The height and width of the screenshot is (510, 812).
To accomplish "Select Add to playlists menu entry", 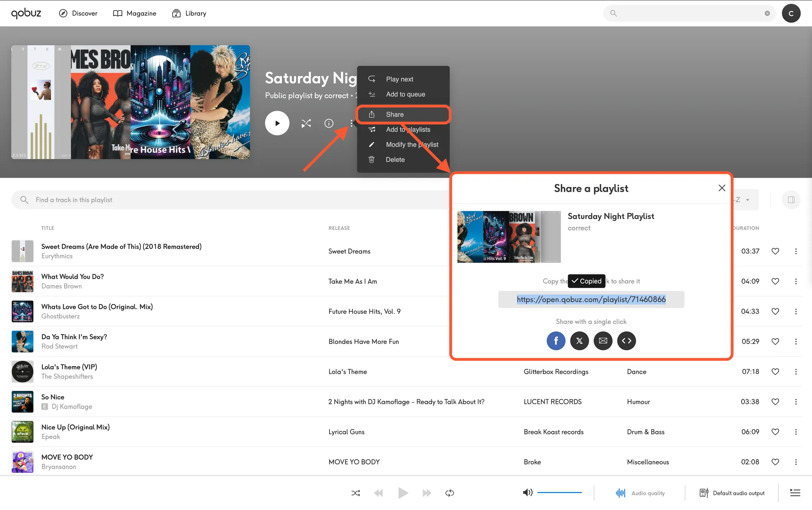I will (x=403, y=130).
